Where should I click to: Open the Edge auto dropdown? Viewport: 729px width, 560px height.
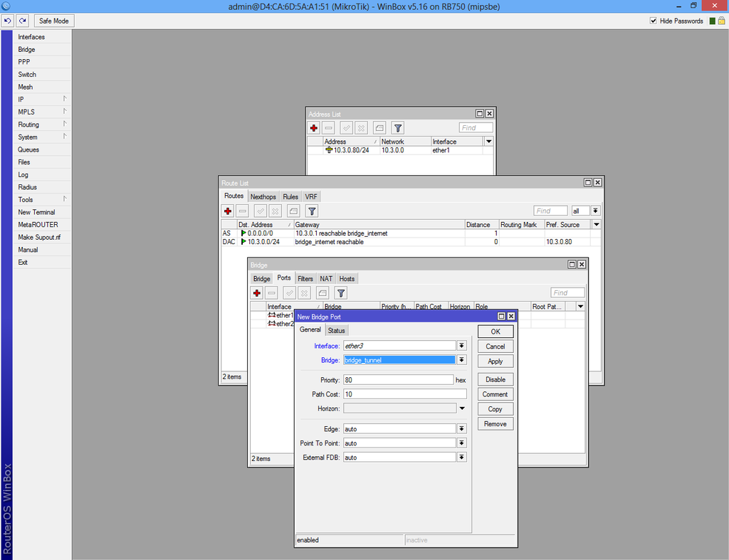click(x=461, y=429)
